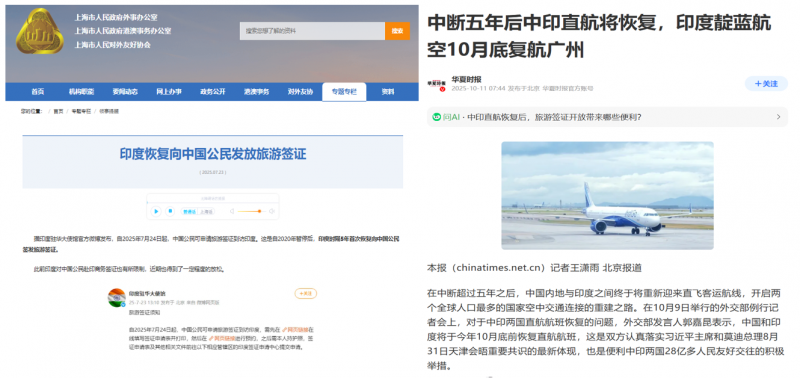Click the loud-volume speaker icon in audio player

(x=272, y=211)
